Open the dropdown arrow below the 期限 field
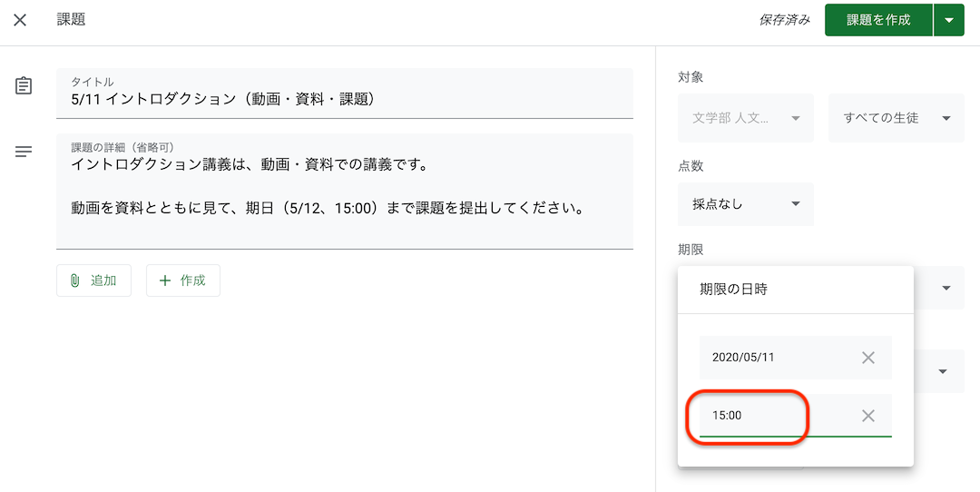The width and height of the screenshot is (980, 492). click(943, 371)
